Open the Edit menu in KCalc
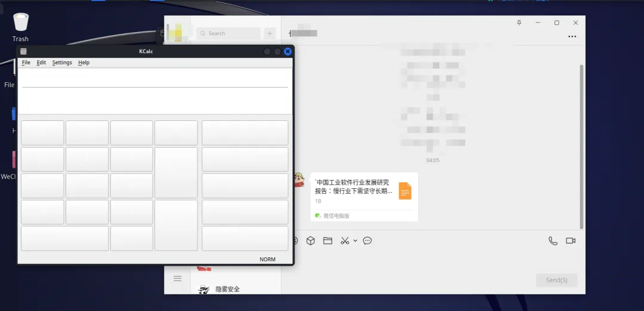Viewport: 644px width, 311px height. click(x=41, y=63)
